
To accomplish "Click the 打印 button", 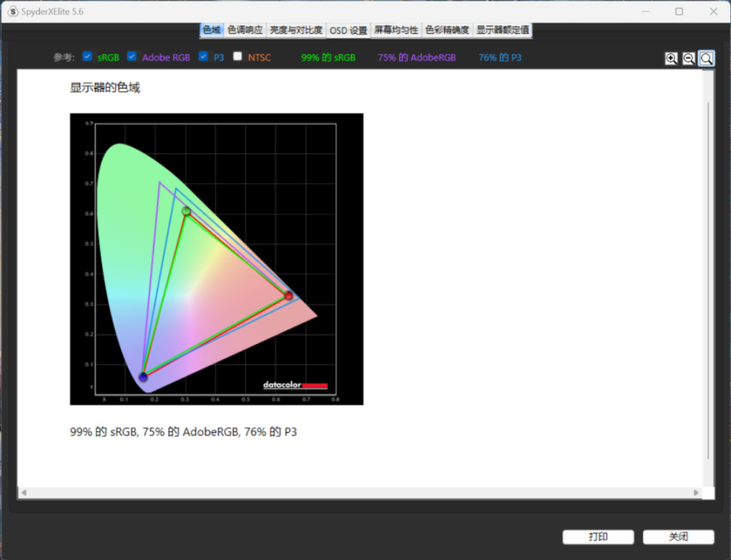I will (x=598, y=537).
